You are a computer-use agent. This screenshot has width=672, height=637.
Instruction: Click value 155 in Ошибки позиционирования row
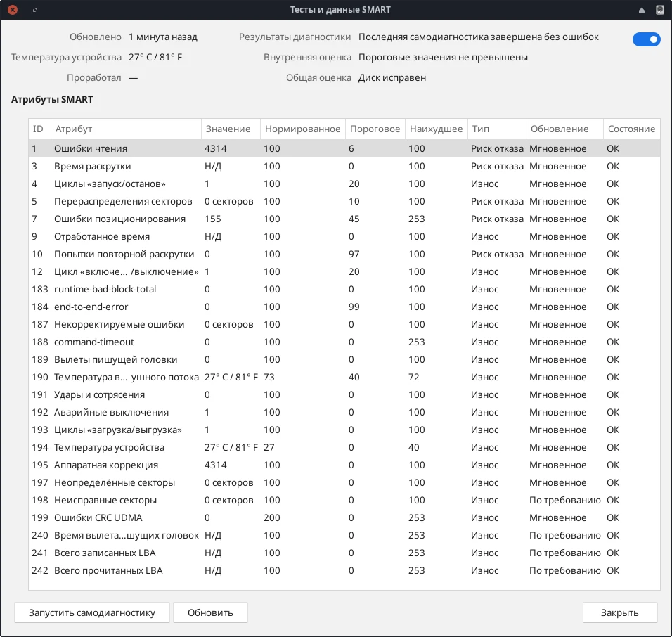tap(212, 219)
